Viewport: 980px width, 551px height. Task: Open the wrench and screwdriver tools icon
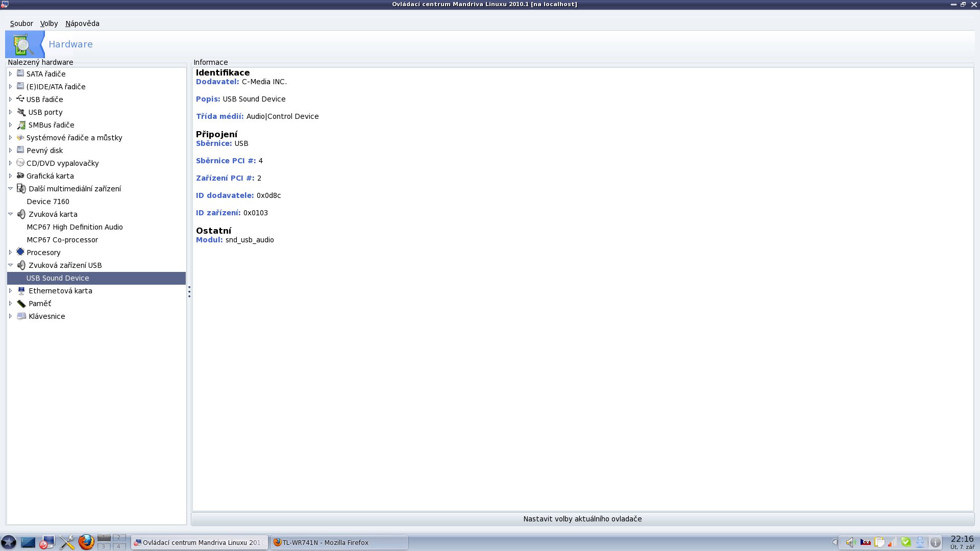pyautogui.click(x=67, y=542)
